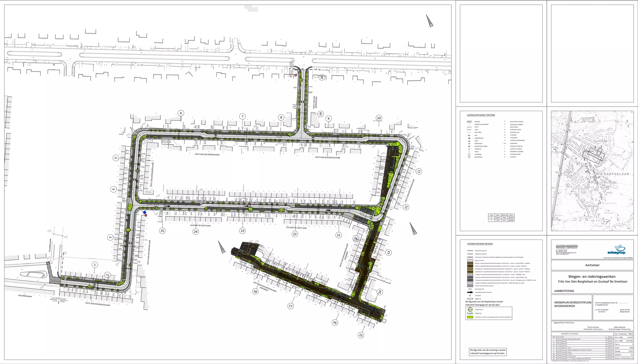Click the 'GRONDPLAN (OVERZICHTSPLAN)' title block text
This screenshot has width=638, height=364.
coord(572,302)
